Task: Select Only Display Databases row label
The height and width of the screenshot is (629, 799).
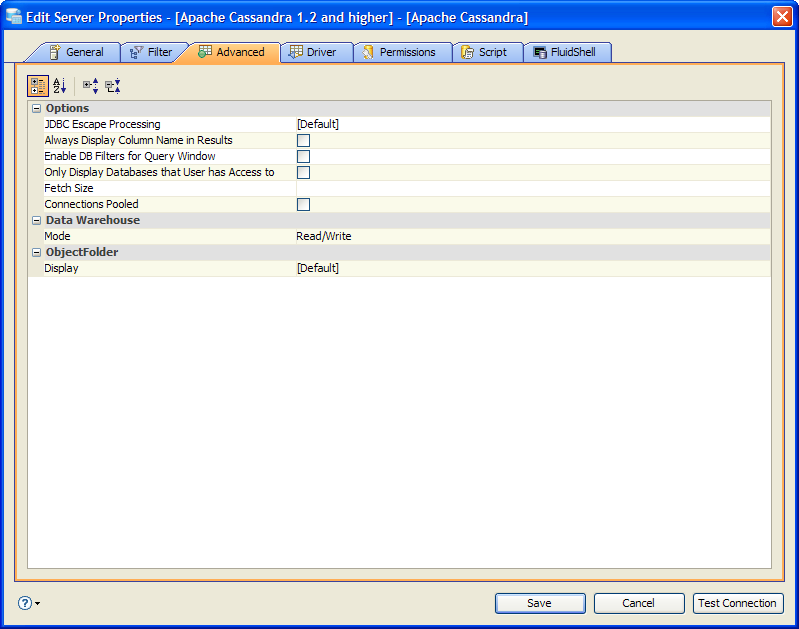Action: coord(159,172)
